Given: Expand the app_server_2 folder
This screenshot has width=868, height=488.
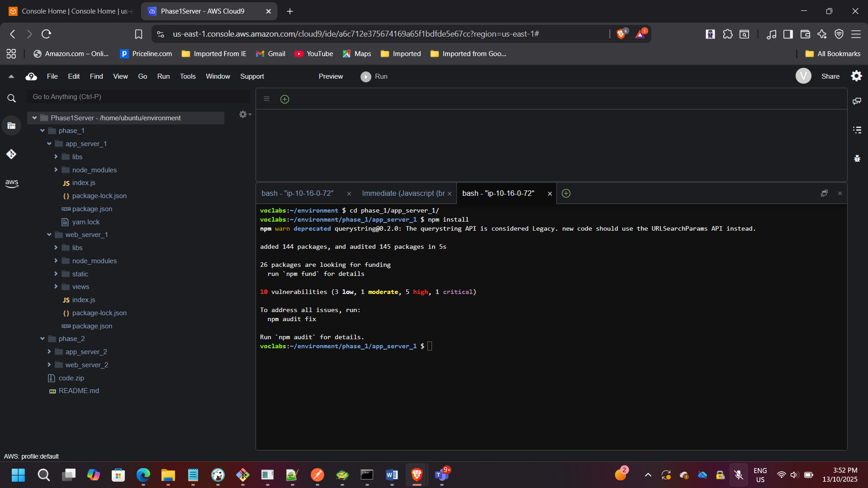Looking at the screenshot, I should [49, 352].
